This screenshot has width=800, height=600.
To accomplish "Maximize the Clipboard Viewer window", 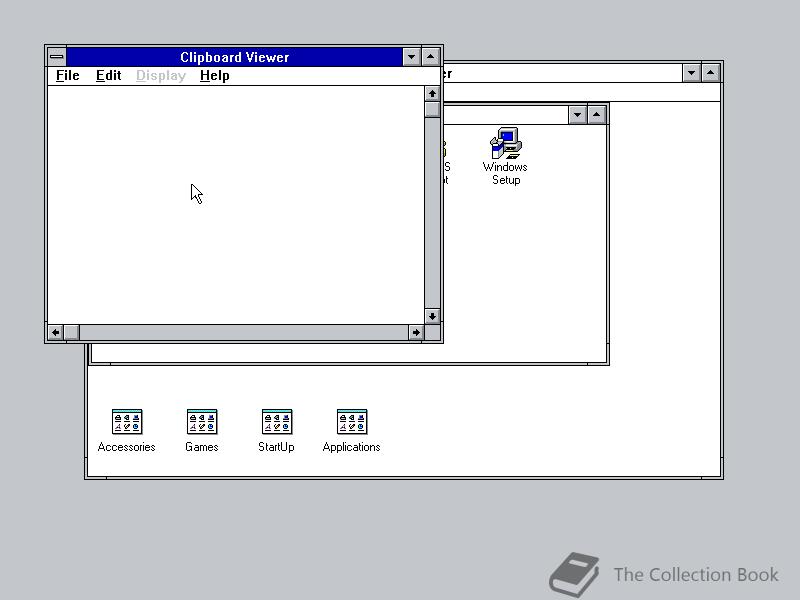I will pyautogui.click(x=431, y=57).
